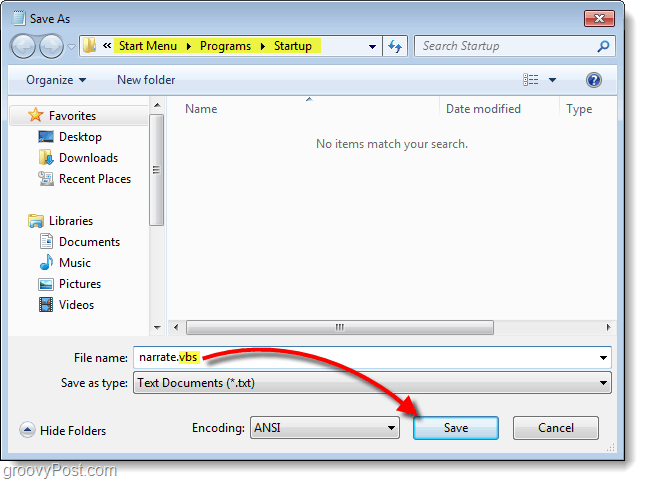Click navigation pane scroll up arrow
The height and width of the screenshot is (481, 645).
pos(157,105)
